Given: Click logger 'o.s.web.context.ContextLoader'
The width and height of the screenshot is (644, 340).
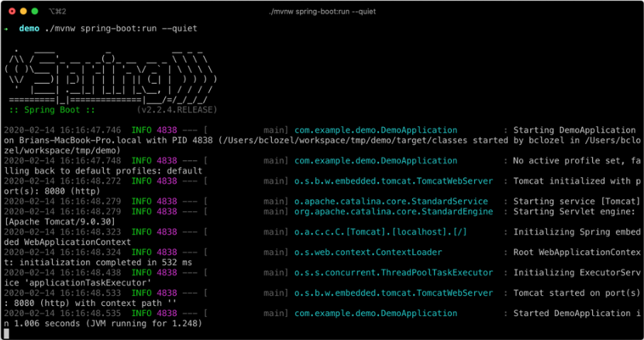Looking at the screenshot, I should (368, 252).
